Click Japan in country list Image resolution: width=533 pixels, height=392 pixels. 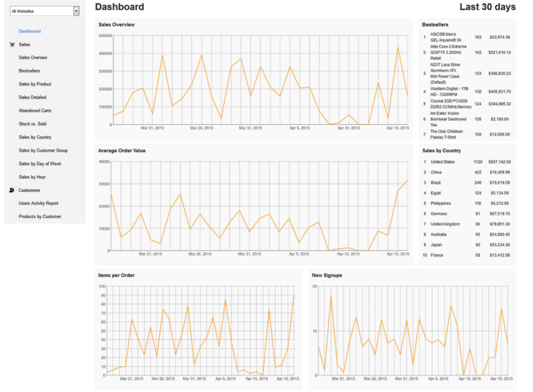point(436,245)
